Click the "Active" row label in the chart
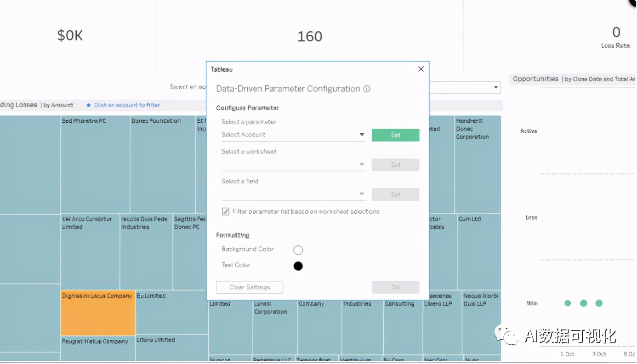 click(529, 131)
